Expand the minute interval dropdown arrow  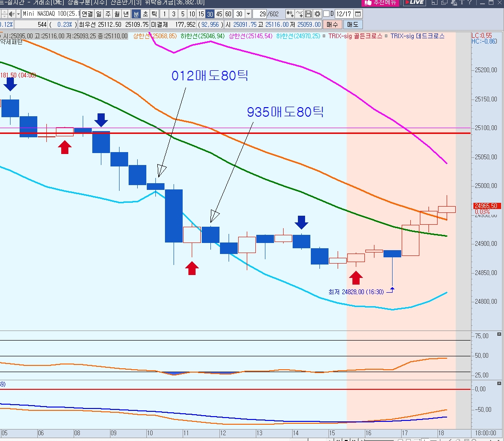pos(248,14)
